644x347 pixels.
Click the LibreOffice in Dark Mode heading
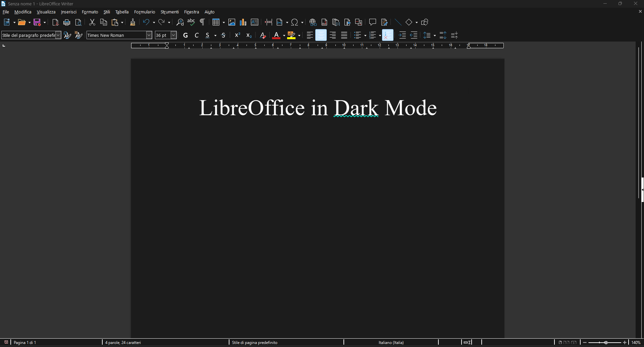coord(318,108)
